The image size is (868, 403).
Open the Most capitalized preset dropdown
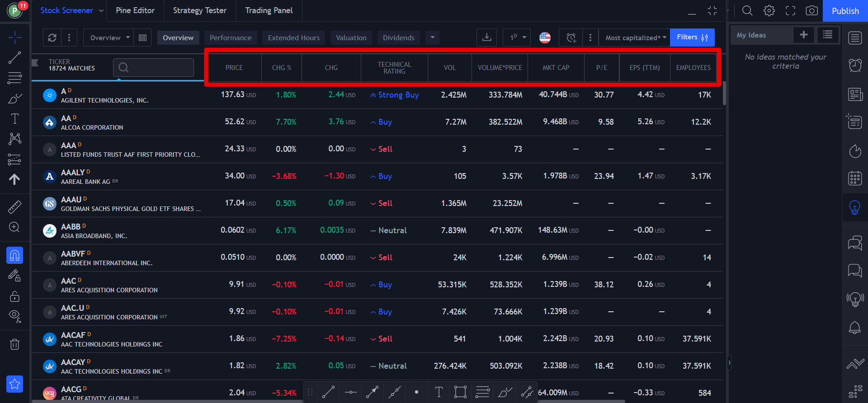coord(635,37)
